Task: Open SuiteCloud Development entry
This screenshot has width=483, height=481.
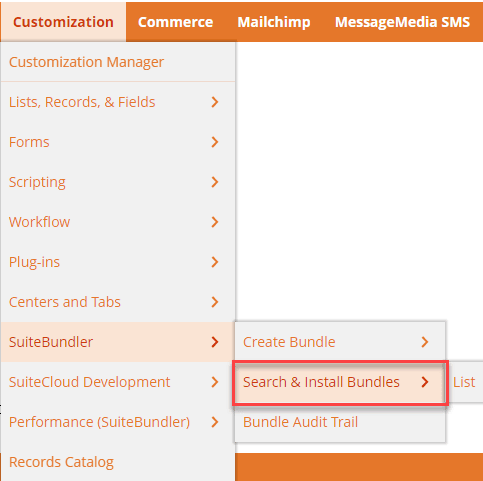Action: 118,382
